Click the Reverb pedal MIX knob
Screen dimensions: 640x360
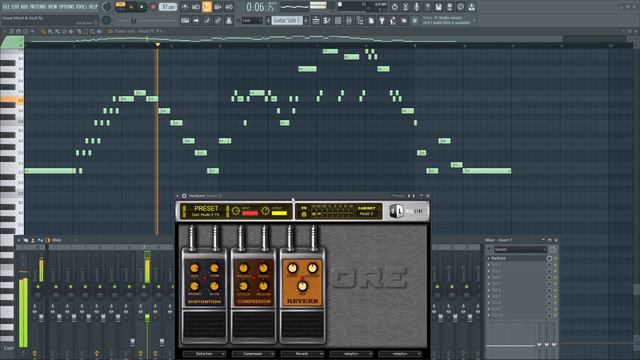[302, 286]
